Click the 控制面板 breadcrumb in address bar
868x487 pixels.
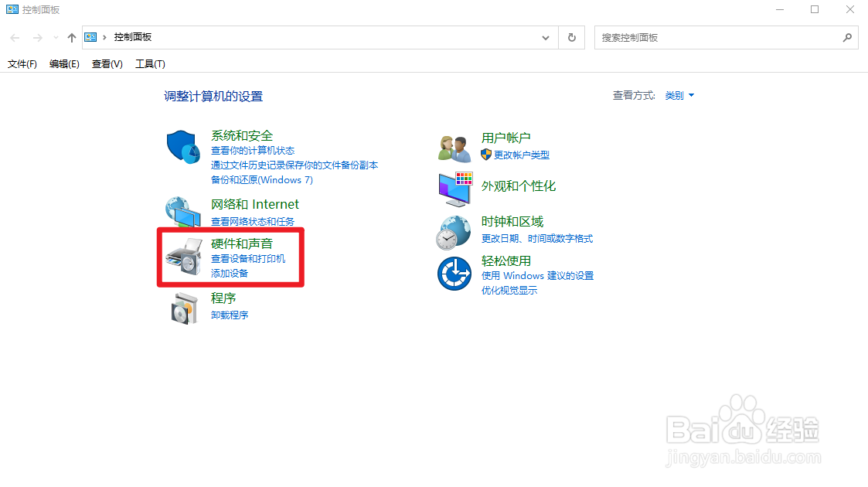coord(133,37)
